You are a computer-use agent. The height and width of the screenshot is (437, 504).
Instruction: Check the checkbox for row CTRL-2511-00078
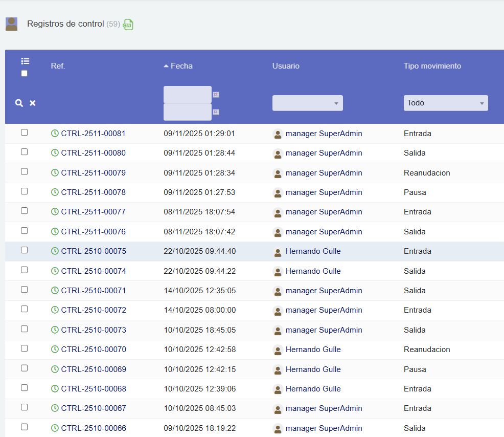tap(24, 191)
